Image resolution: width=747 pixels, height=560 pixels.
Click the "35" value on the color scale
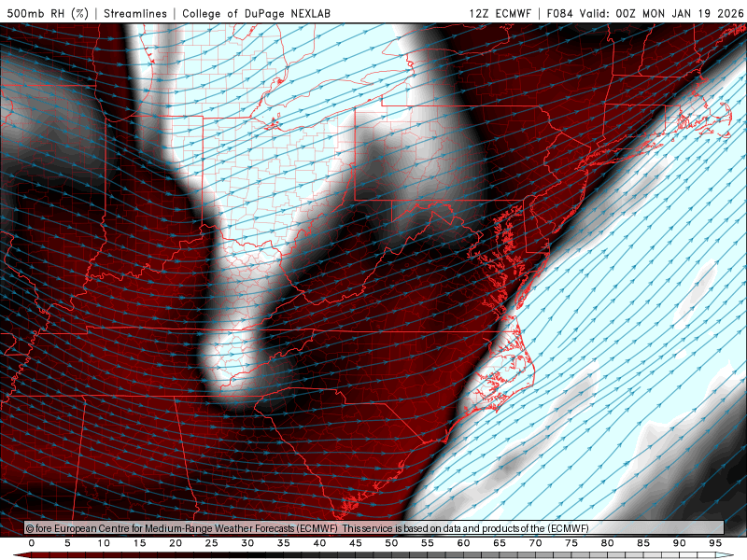tap(284, 543)
